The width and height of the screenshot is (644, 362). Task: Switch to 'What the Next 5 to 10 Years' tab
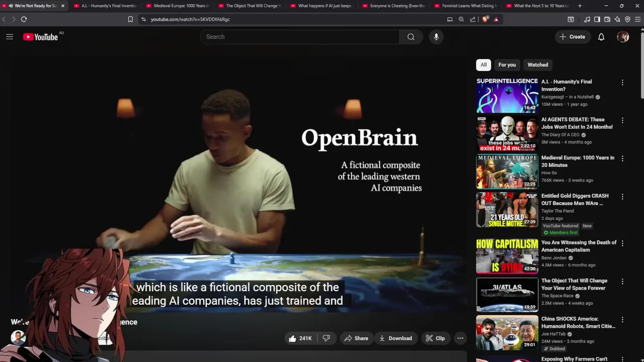coord(537,6)
